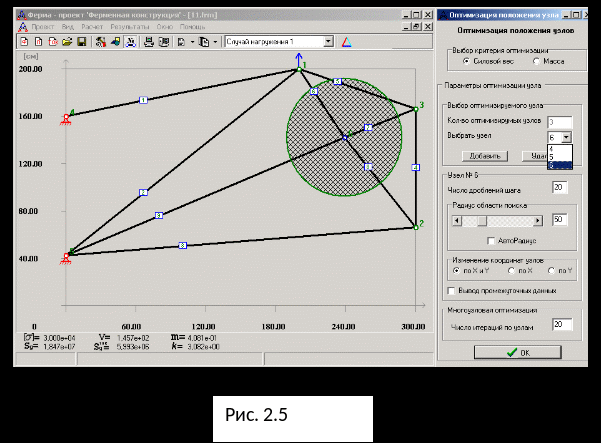Viewport: 601px width, 443px height.
Task: Click rod marker 4 on the right vertical rod
Action: (416, 167)
